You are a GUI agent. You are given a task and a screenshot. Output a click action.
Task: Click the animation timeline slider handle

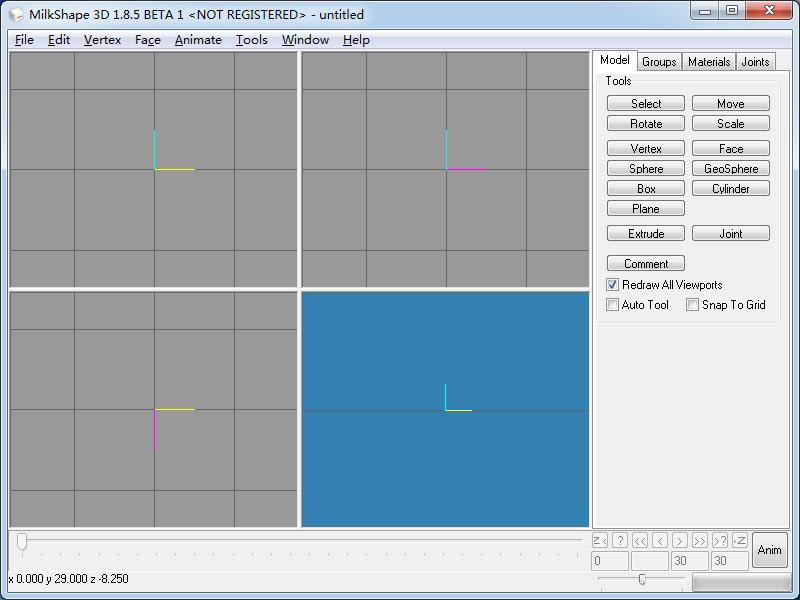22,541
